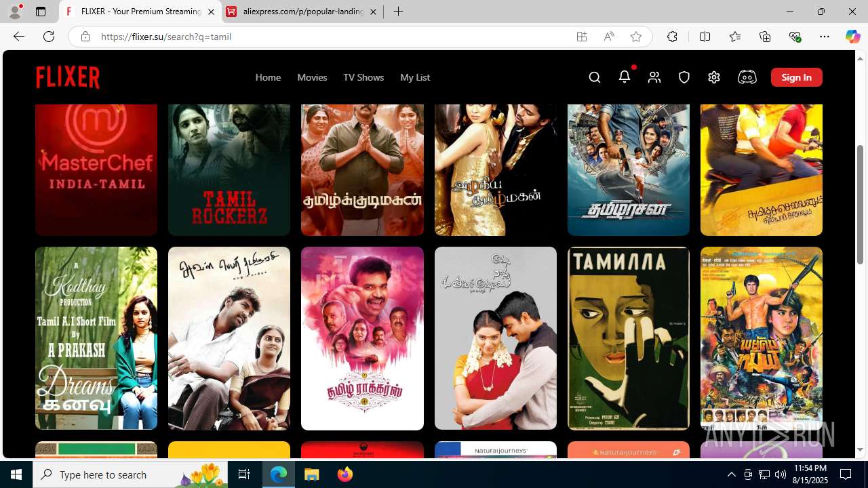This screenshot has width=868, height=488.
Task: Open white poster with seated couple
Action: point(229,338)
